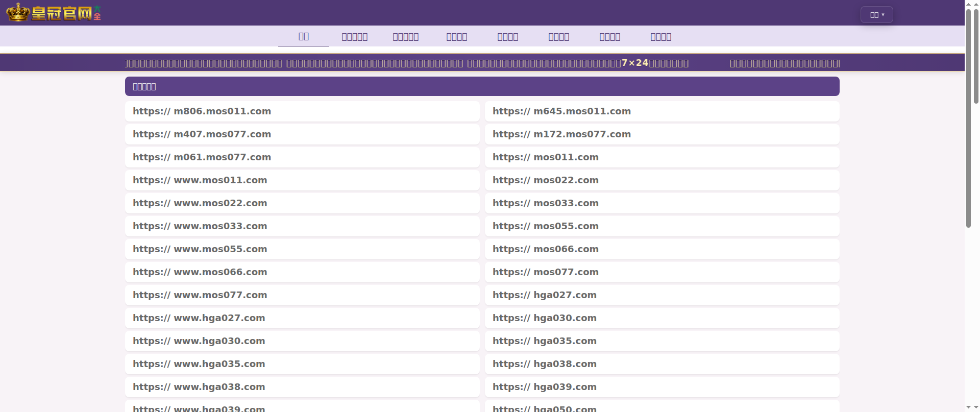Click the https:// mos033.com link without www
This screenshot has height=412, width=980.
[x=662, y=203]
